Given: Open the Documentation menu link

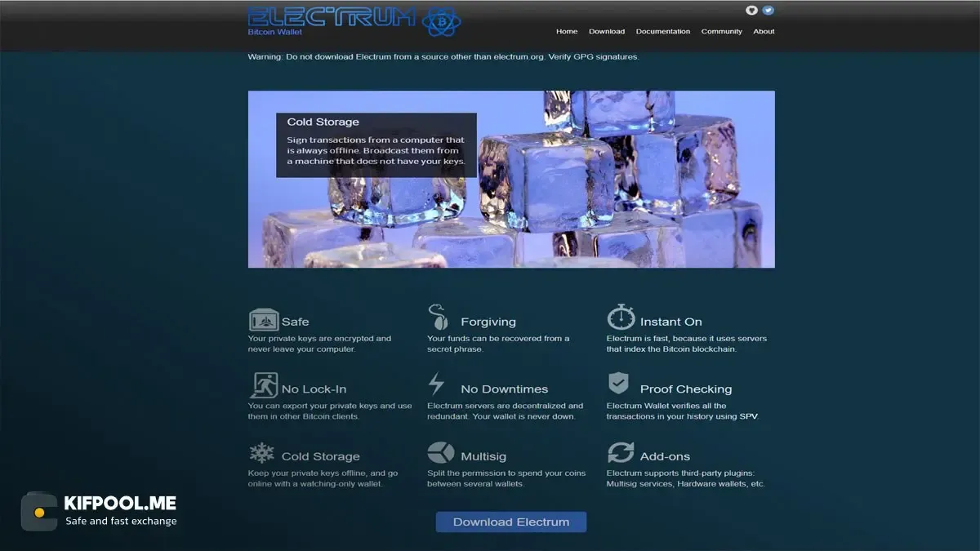Looking at the screenshot, I should [663, 32].
